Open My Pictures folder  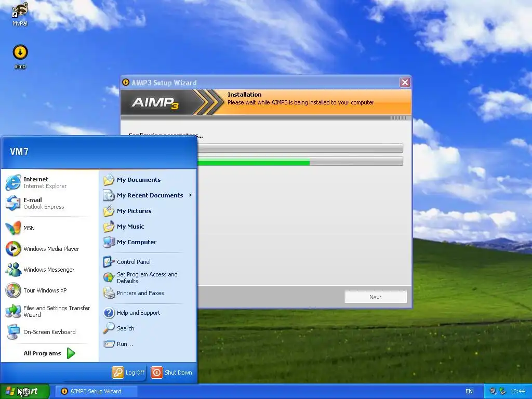coord(148,211)
